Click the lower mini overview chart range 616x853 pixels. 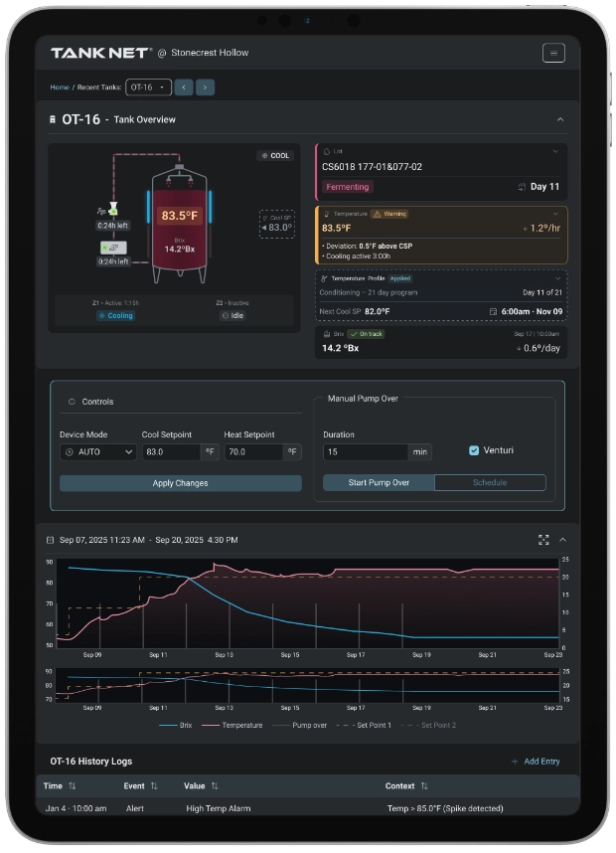[x=308, y=685]
